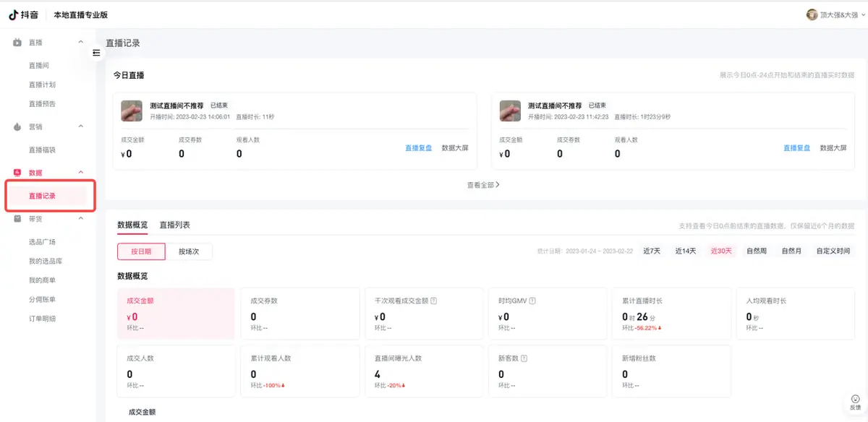The height and width of the screenshot is (422, 868).
Task: Click the 直播时长: 1时23分9秒 text
Action: (x=642, y=116)
